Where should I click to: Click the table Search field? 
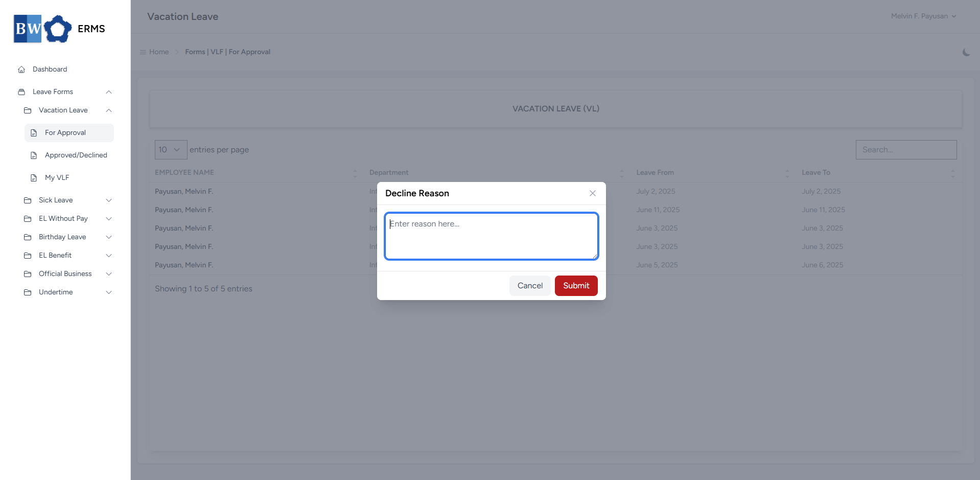click(x=906, y=150)
